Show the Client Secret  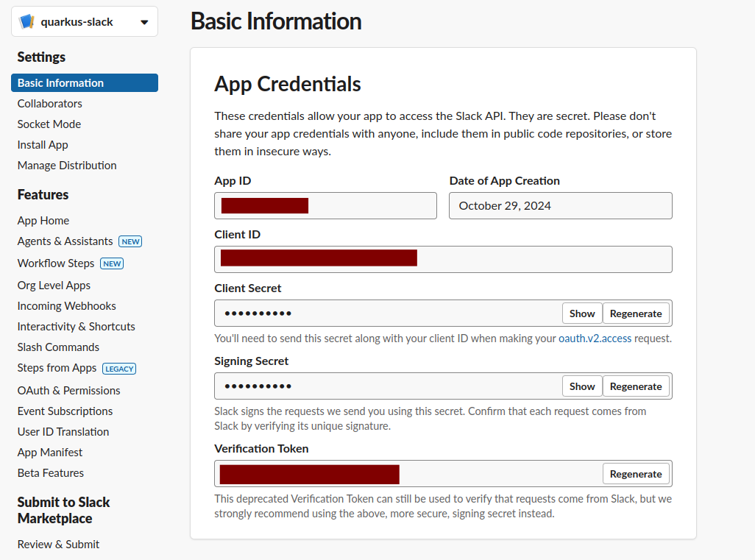pyautogui.click(x=582, y=313)
